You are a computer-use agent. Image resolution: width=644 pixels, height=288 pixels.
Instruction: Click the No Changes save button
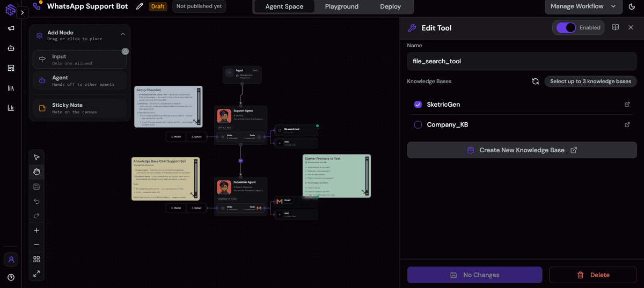(474, 275)
